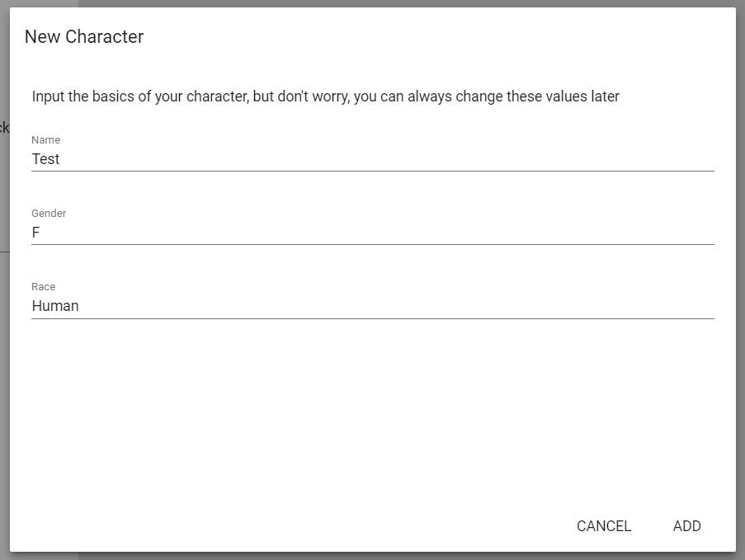Place cursor on "F" in Gender field
Image resolution: width=745 pixels, height=560 pixels.
tap(36, 233)
